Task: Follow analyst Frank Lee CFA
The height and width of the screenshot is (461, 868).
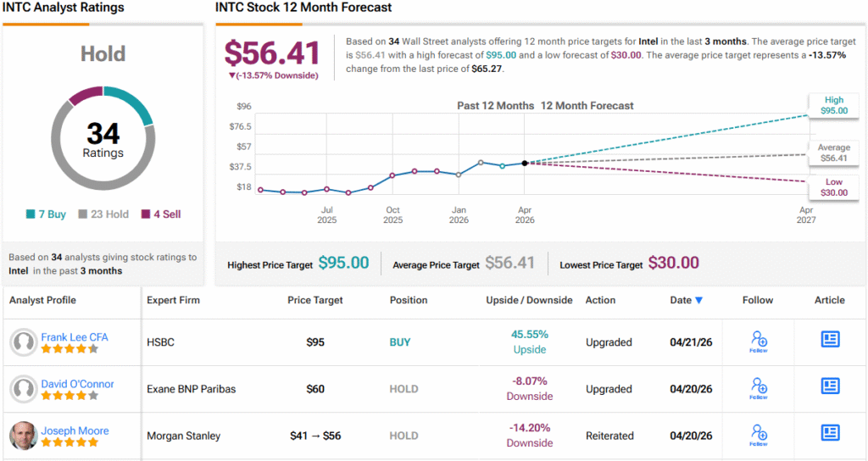Action: click(759, 342)
